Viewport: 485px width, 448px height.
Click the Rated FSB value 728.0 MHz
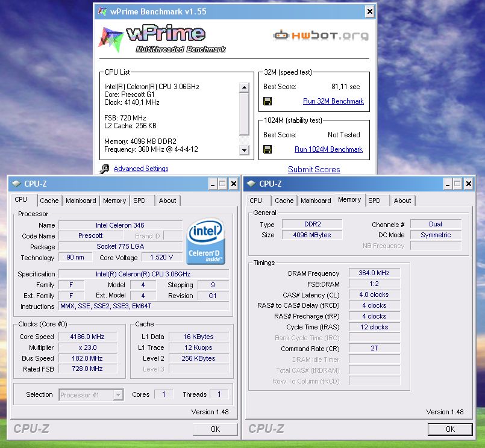(x=87, y=369)
